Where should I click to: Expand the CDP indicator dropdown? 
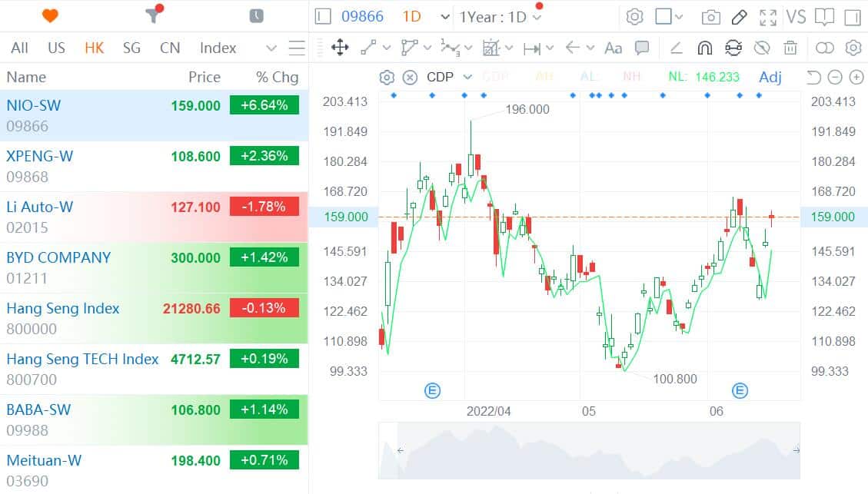[x=465, y=77]
